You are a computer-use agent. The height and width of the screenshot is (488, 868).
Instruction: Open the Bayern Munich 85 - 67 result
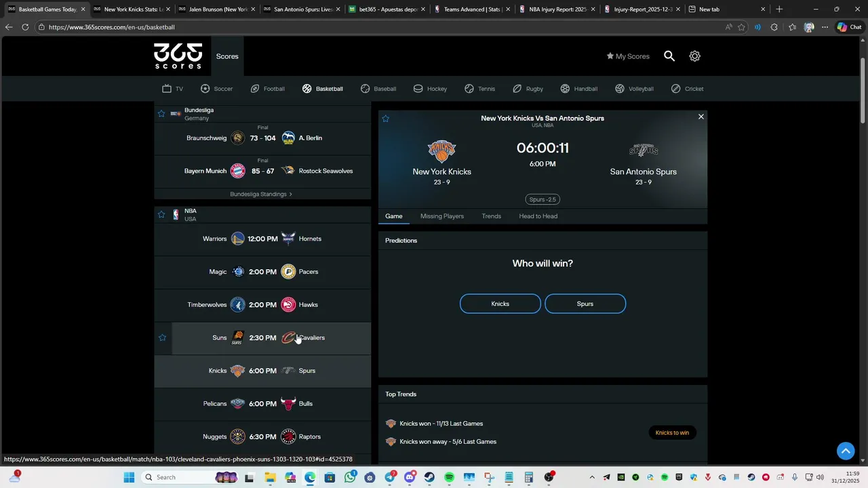click(x=262, y=171)
